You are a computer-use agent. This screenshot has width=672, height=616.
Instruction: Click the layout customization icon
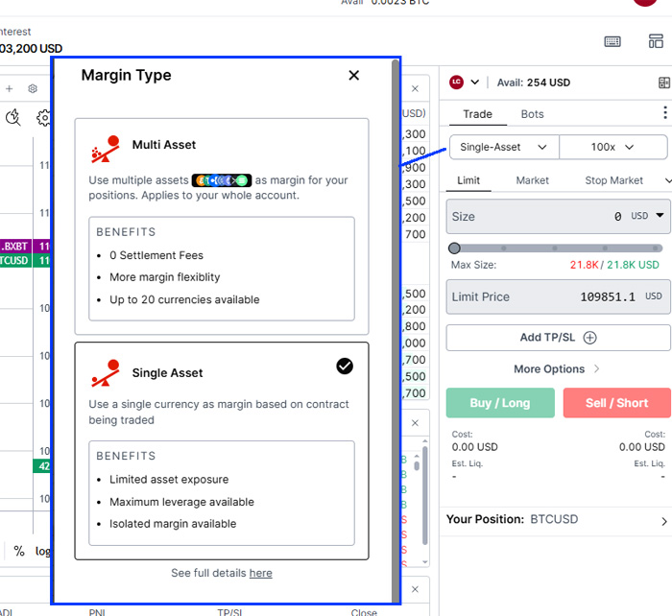pyautogui.click(x=656, y=41)
